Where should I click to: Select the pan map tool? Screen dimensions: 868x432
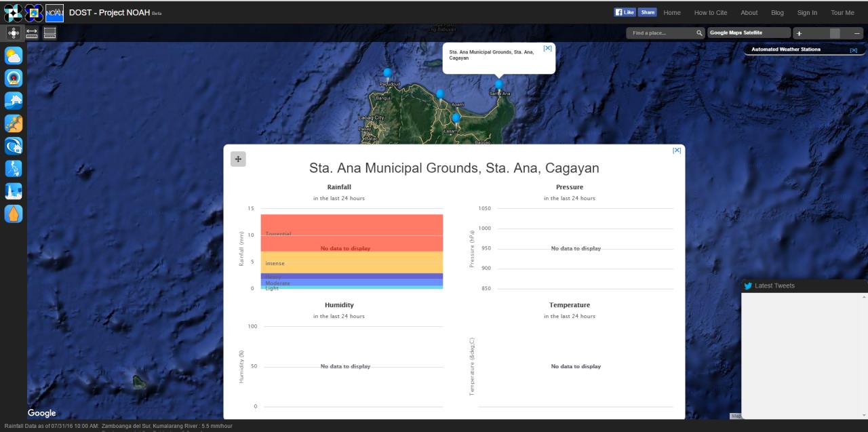14,33
